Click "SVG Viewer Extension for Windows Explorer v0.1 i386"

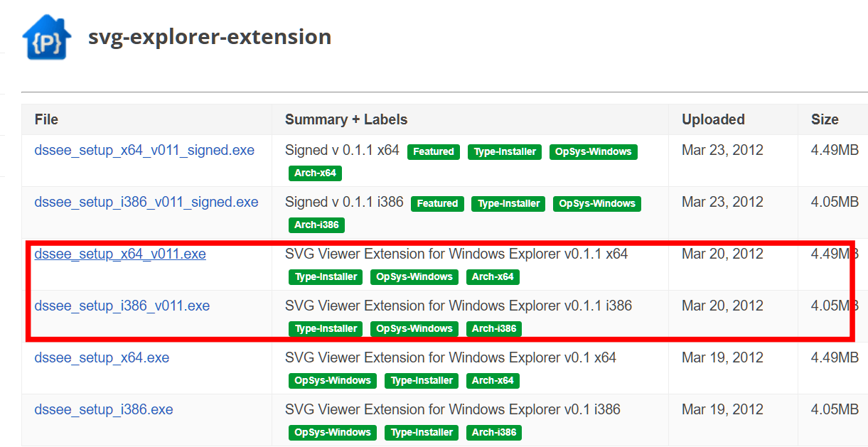pos(453,410)
